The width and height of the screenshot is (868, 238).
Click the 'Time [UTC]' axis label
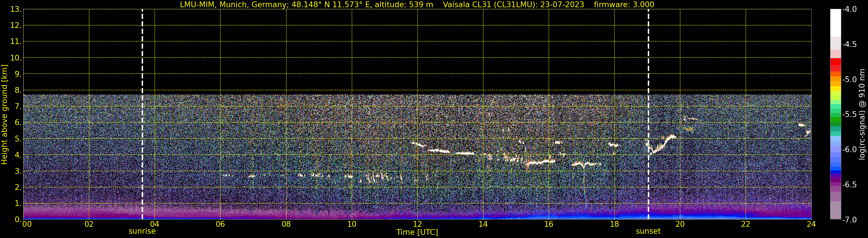tap(417, 232)
